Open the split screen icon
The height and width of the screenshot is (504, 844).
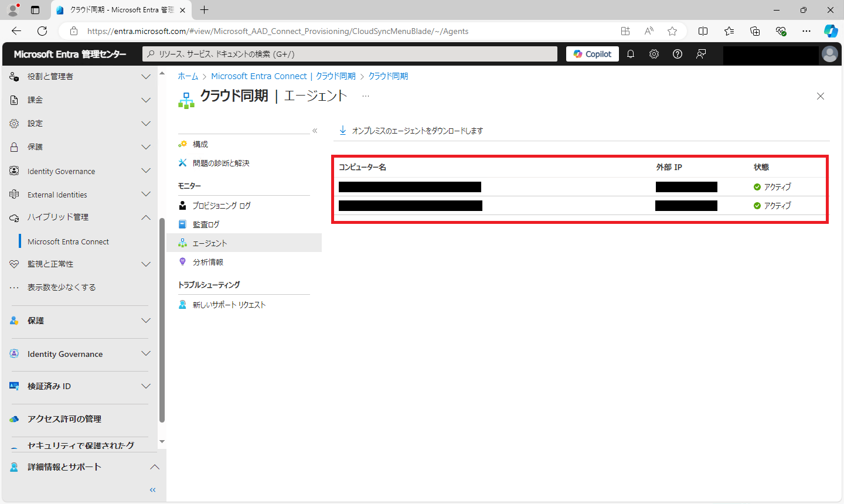point(703,31)
